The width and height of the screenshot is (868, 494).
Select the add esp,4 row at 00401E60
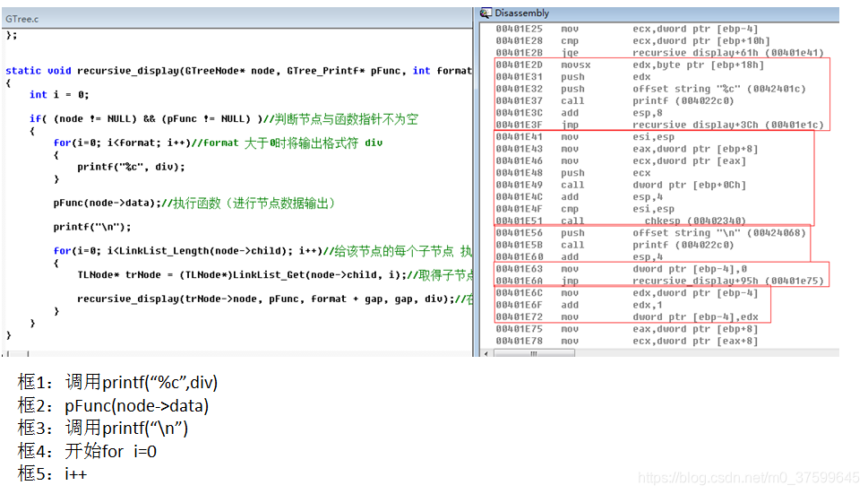pos(579,257)
